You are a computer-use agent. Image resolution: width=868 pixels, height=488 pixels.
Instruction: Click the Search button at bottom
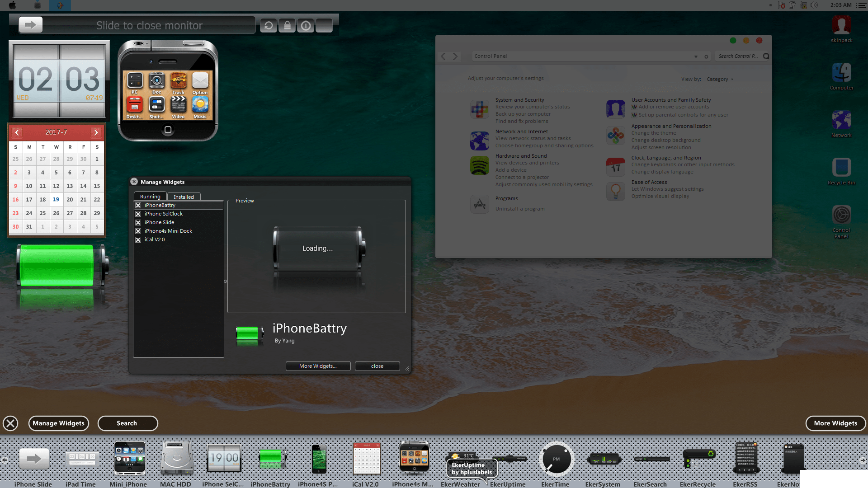click(x=127, y=423)
